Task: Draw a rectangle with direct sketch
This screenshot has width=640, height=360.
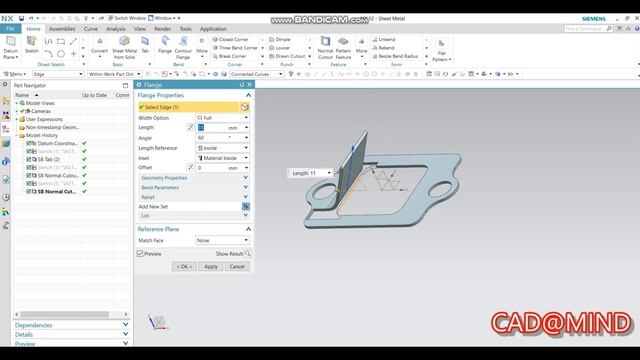Action: 61,41
